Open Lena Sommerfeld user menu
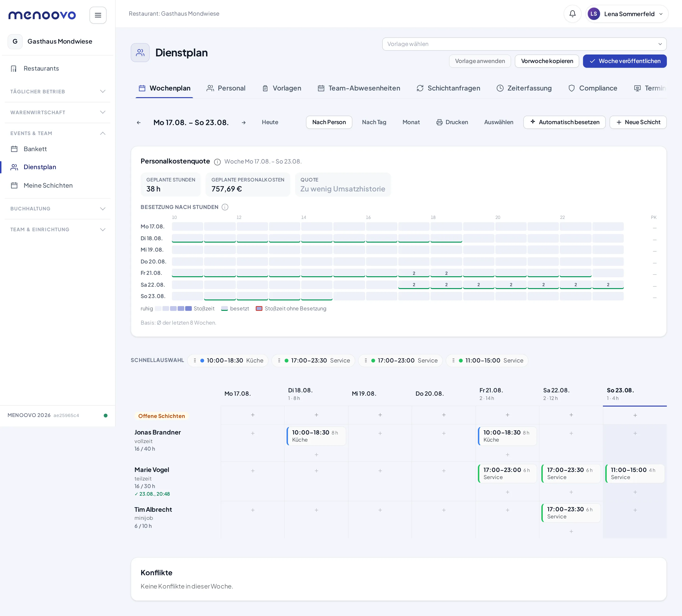This screenshot has height=616, width=682. point(627,14)
